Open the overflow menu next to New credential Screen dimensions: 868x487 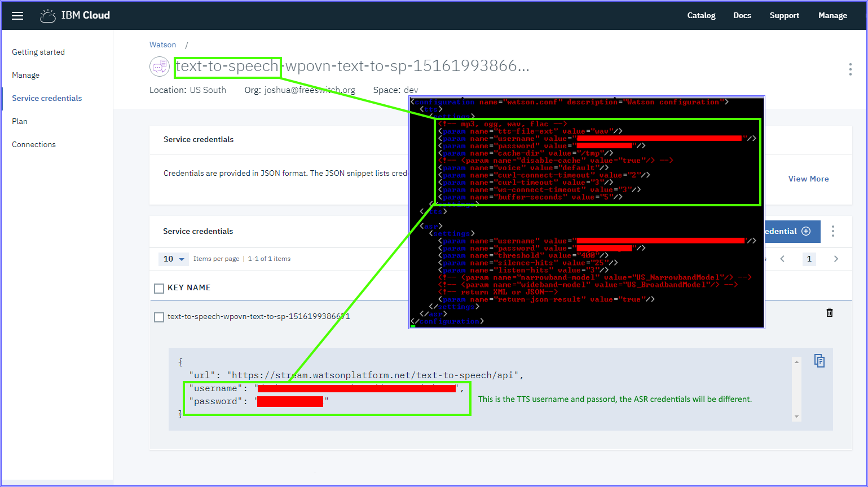pos(834,231)
